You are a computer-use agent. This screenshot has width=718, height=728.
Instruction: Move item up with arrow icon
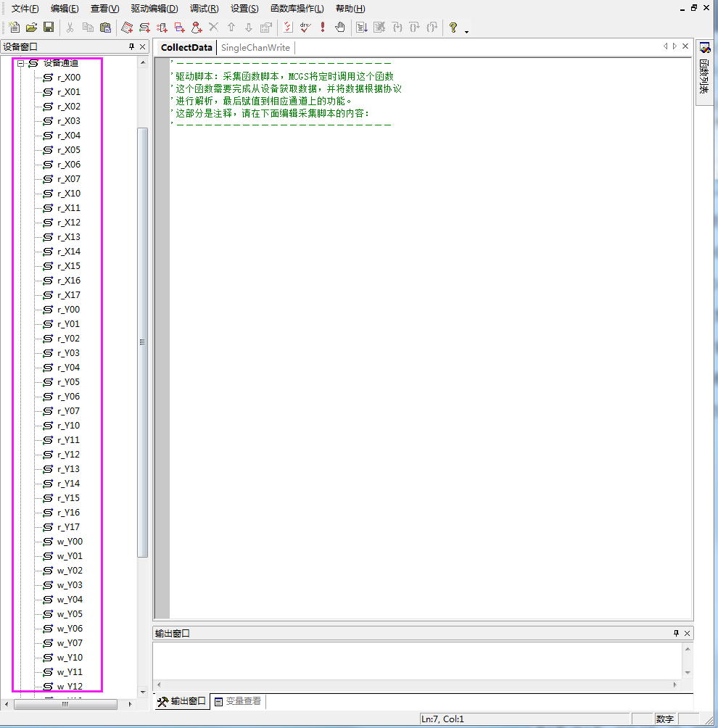[x=231, y=28]
